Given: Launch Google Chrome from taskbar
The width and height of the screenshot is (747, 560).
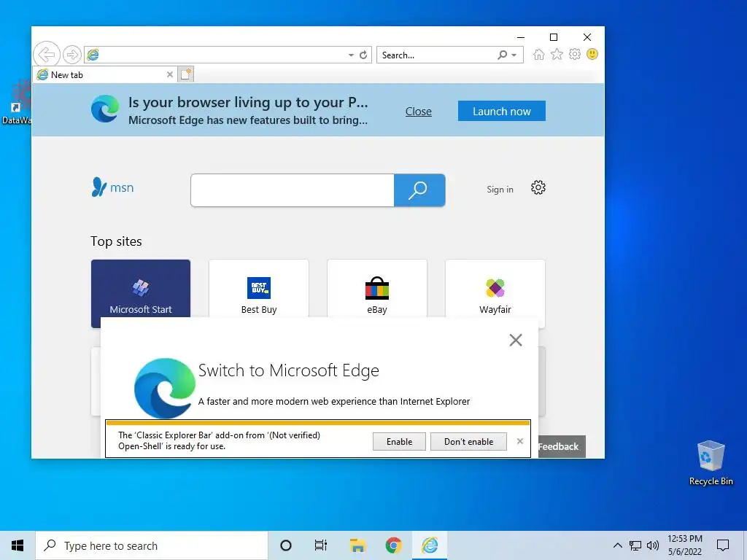Looking at the screenshot, I should pos(393,545).
